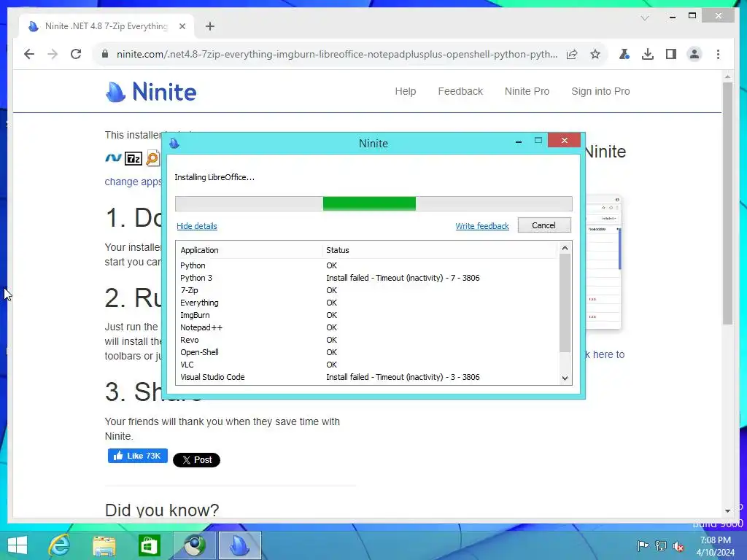This screenshot has height=560, width=747.
Task: Click the browser forward arrow
Action: pyautogui.click(x=53, y=54)
